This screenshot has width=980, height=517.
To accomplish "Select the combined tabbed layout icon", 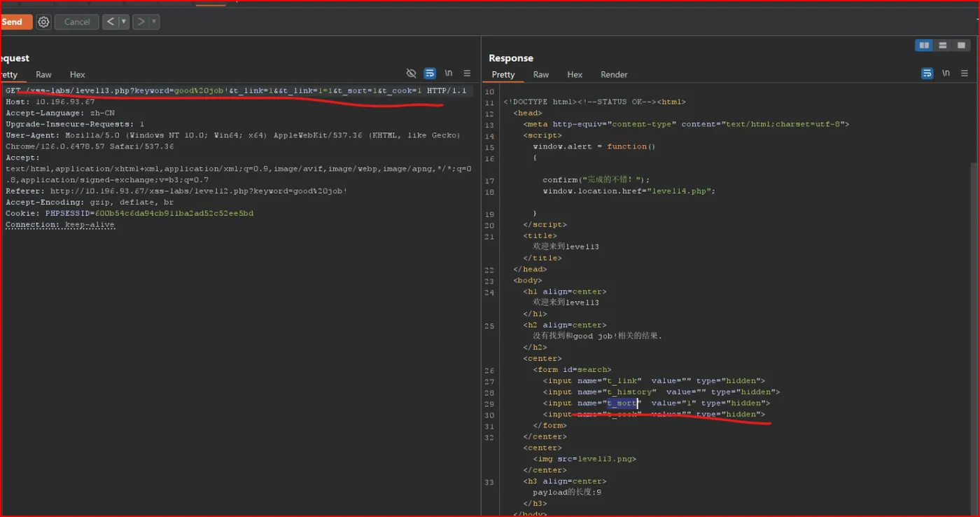I will coord(961,46).
